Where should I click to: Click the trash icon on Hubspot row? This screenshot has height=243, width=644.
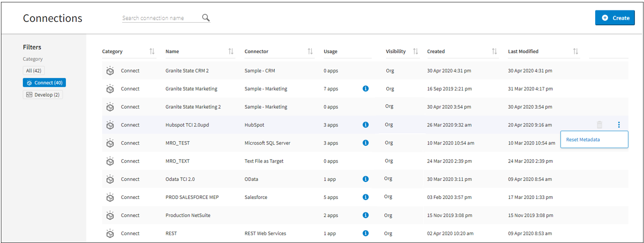click(599, 125)
